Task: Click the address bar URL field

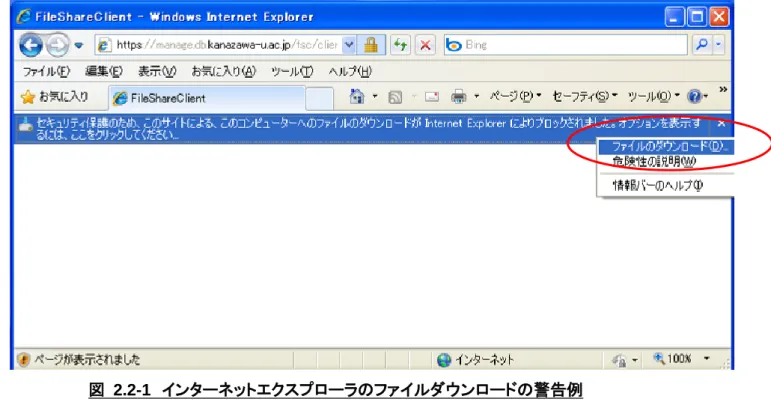Action: pyautogui.click(x=219, y=45)
